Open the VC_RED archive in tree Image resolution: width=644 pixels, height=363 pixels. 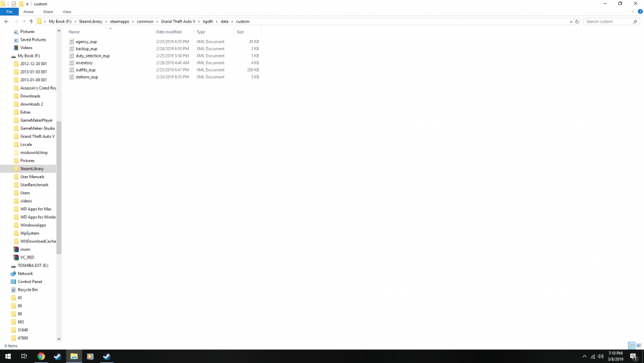(27, 257)
